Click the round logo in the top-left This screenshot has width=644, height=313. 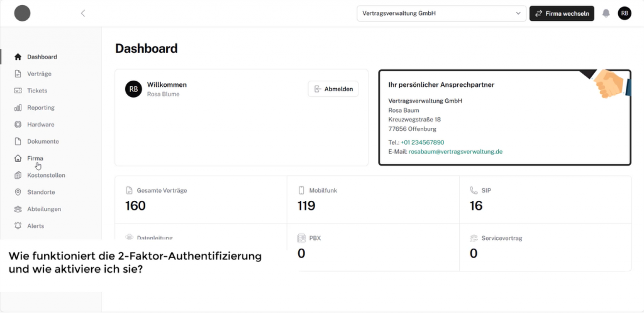[x=22, y=13]
